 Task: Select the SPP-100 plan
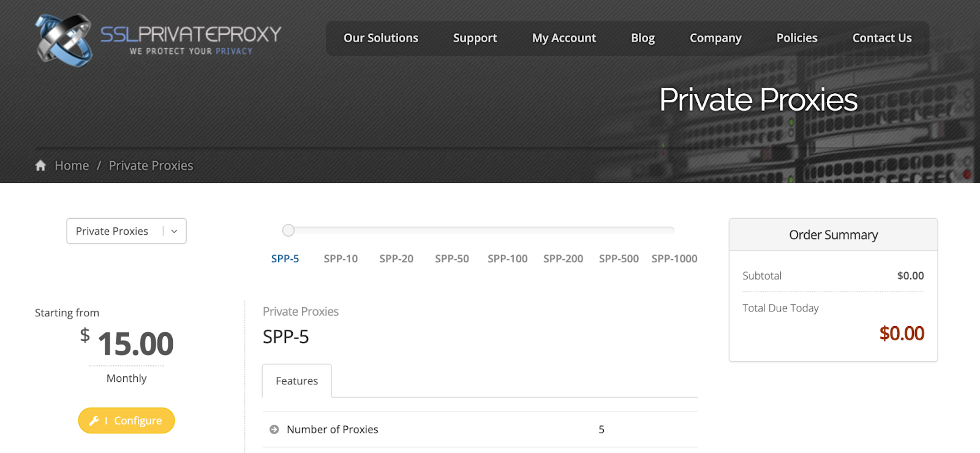508,259
